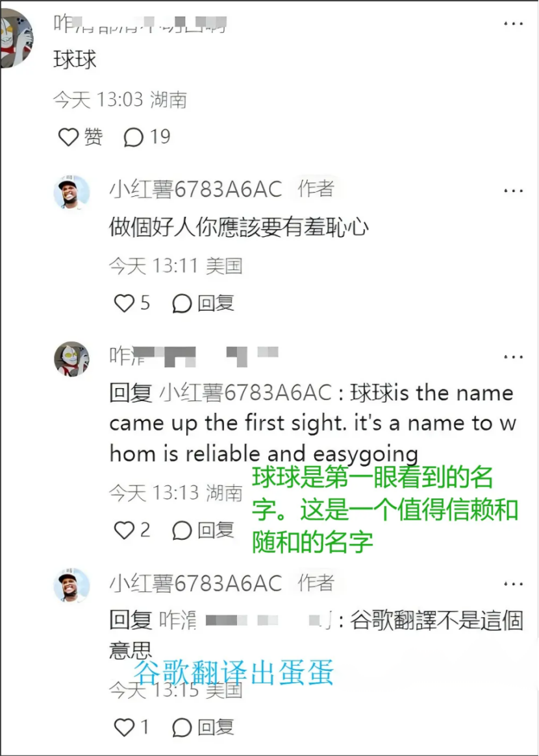Viewport: 539px width, 756px height.
Task: Reply to the 做個好人 comment
Action: coord(203,303)
